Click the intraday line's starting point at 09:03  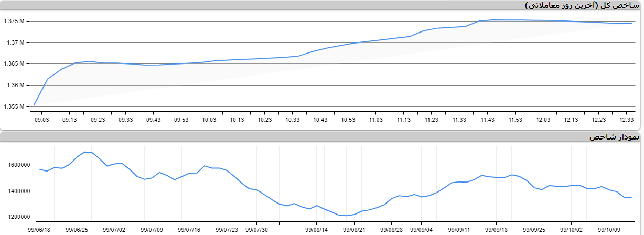(34, 105)
